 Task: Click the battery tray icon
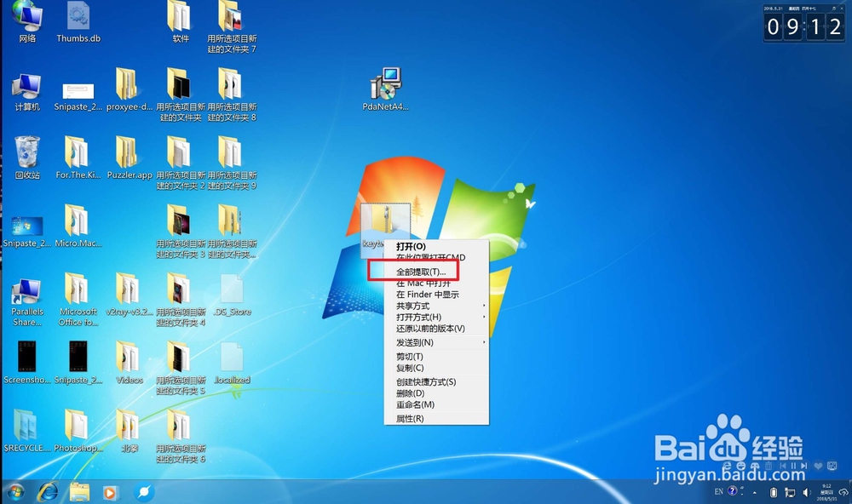coord(774,493)
